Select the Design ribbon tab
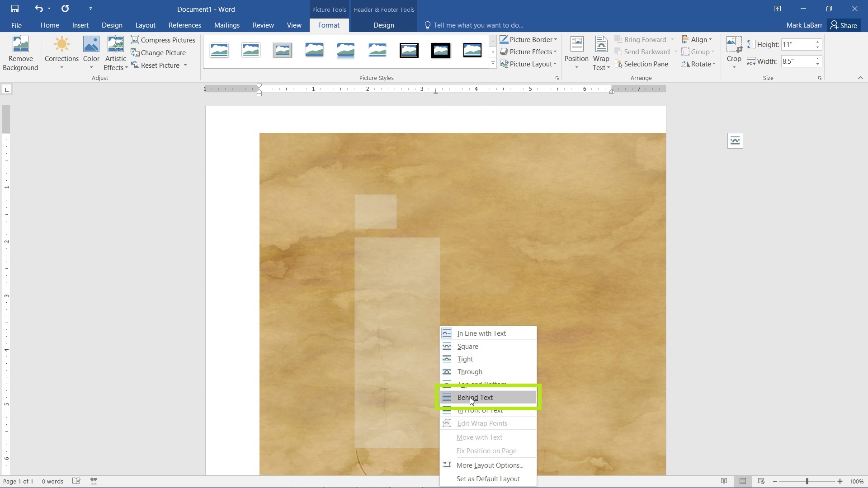868x488 pixels. pyautogui.click(x=112, y=25)
